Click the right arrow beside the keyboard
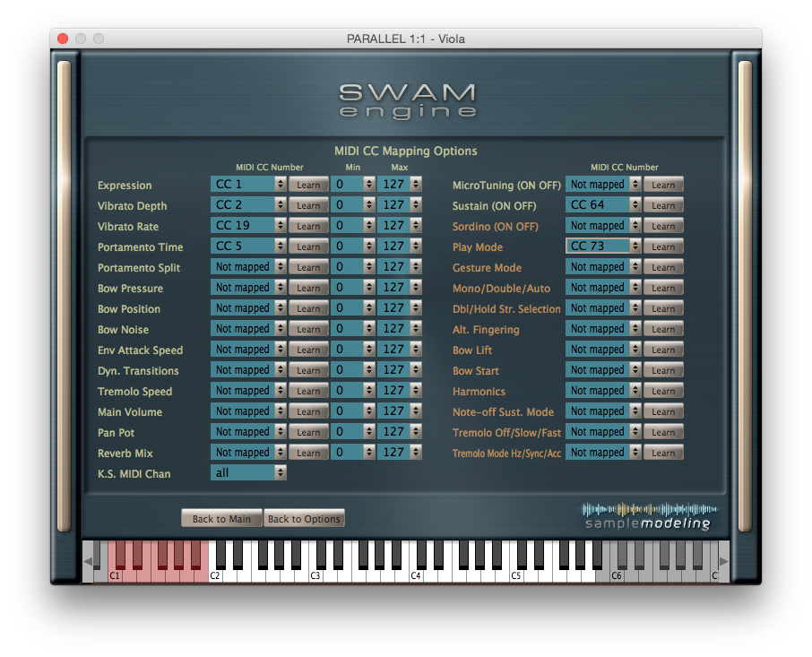The width and height of the screenshot is (812, 657). click(725, 563)
